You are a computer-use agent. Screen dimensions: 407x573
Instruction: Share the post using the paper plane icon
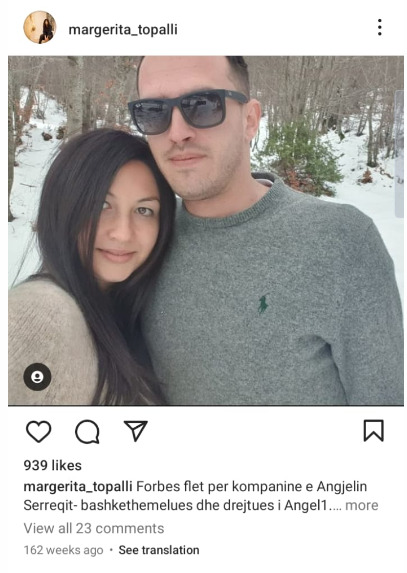pyautogui.click(x=136, y=430)
